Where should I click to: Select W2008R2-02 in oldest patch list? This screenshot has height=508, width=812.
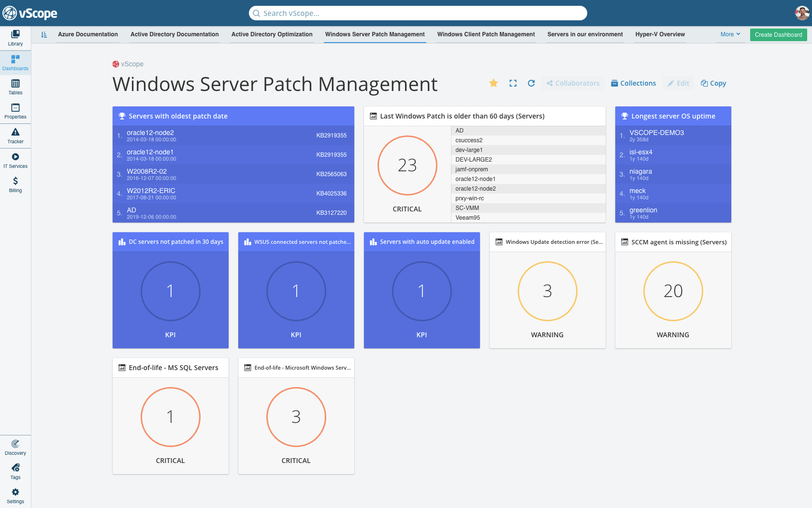pos(233,174)
